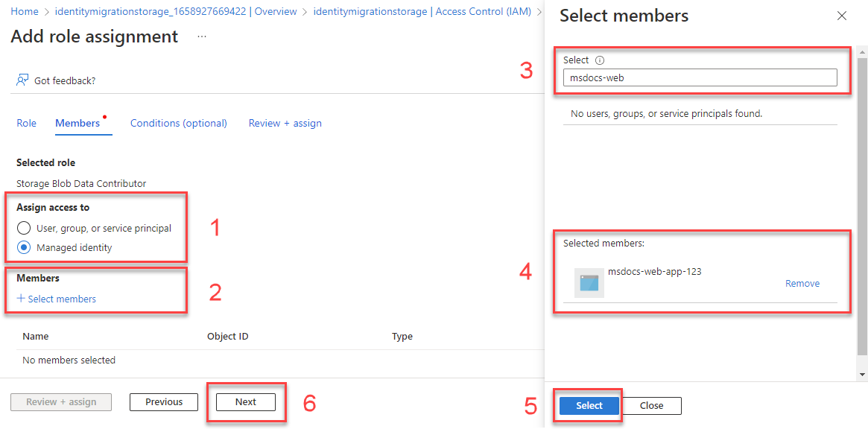Choose User, group, or service principal option
The height and width of the screenshot is (429, 868).
23,229
